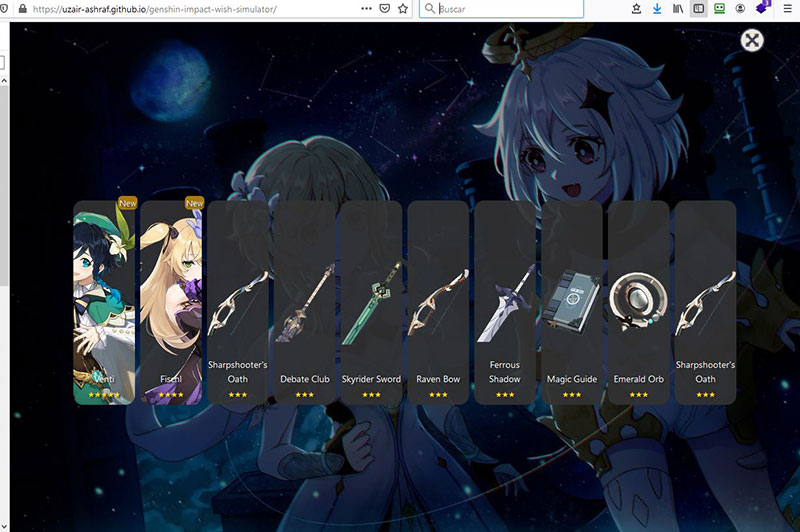
Task: Toggle the sidebar view icon
Action: (x=699, y=9)
